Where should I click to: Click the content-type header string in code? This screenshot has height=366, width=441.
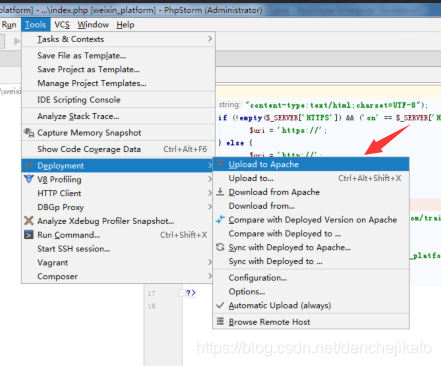(334, 105)
